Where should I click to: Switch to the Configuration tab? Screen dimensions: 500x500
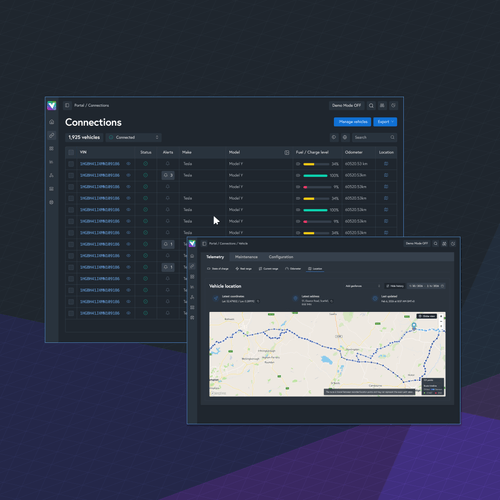tap(281, 257)
